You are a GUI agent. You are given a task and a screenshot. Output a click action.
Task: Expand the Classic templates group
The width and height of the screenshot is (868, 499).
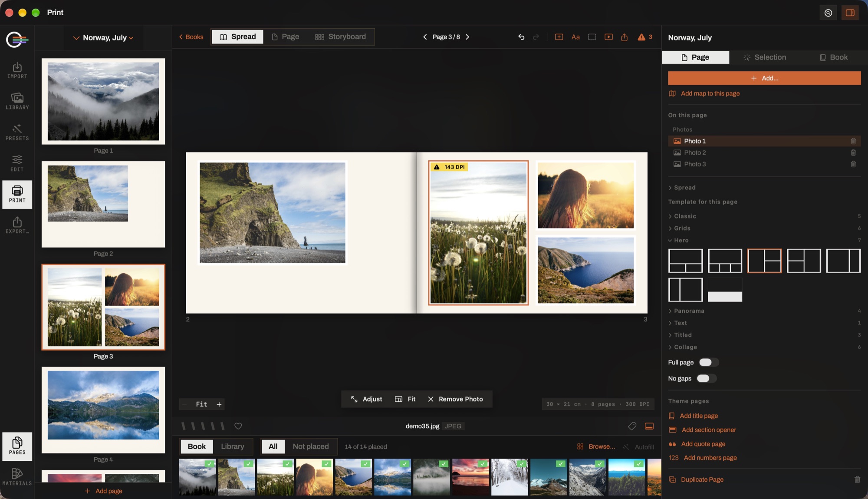[682, 216]
